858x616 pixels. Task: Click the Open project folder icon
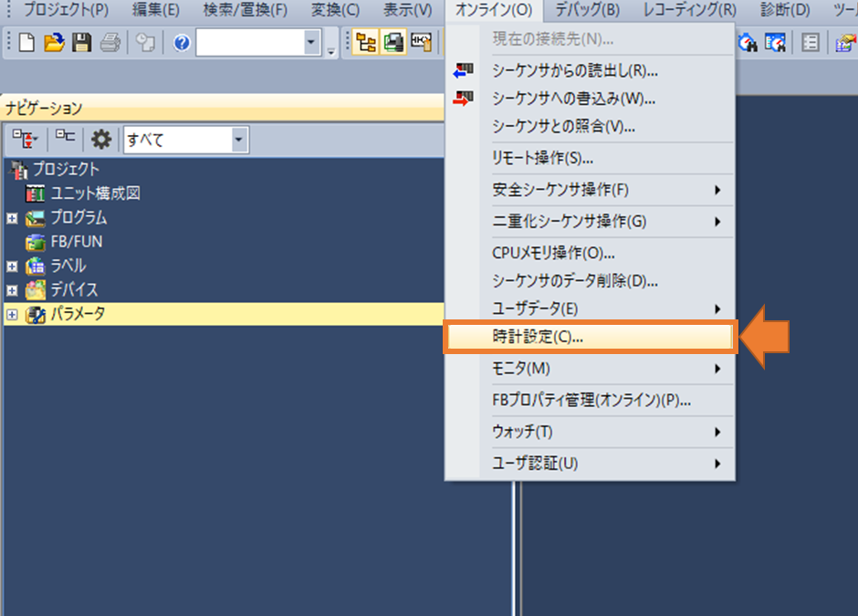coord(54,42)
